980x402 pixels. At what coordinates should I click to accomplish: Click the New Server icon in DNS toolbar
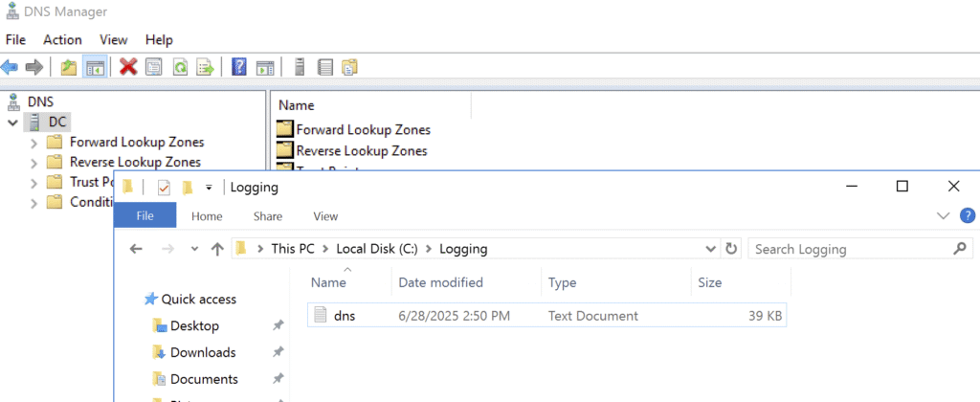click(300, 67)
